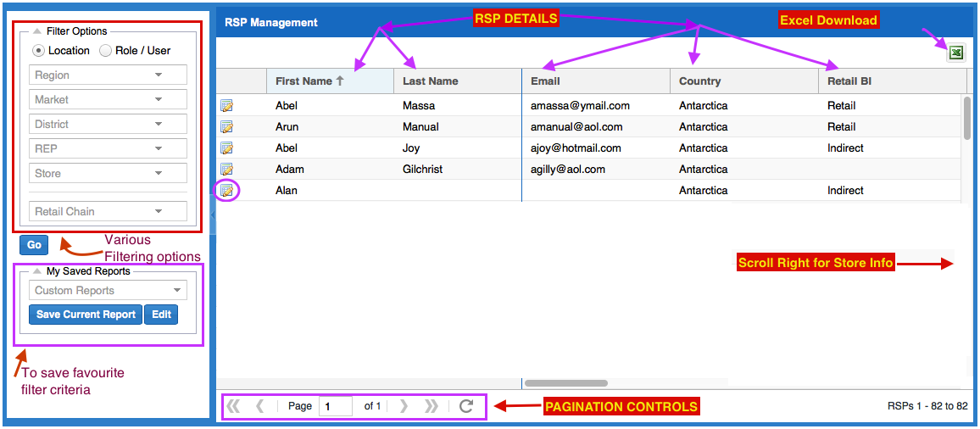Click the page number input field
The height and width of the screenshot is (429, 980).
point(336,406)
